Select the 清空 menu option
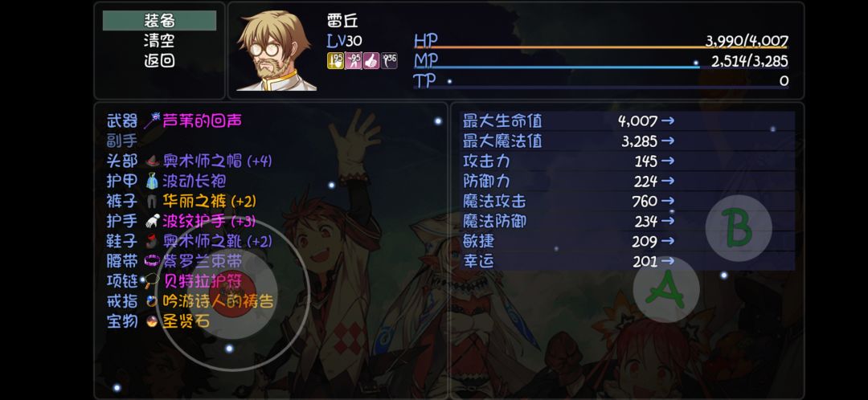Screen dimensions: 868x400 [x=159, y=40]
